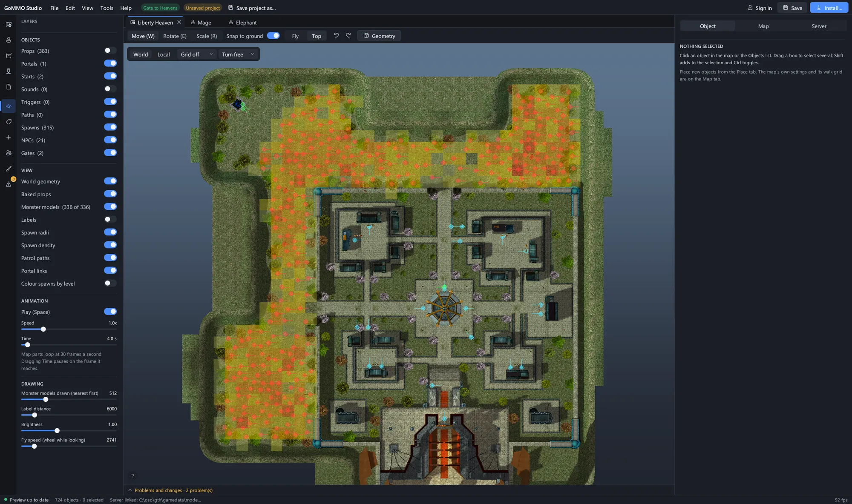Turn off the Portals layer toggle

tap(110, 63)
